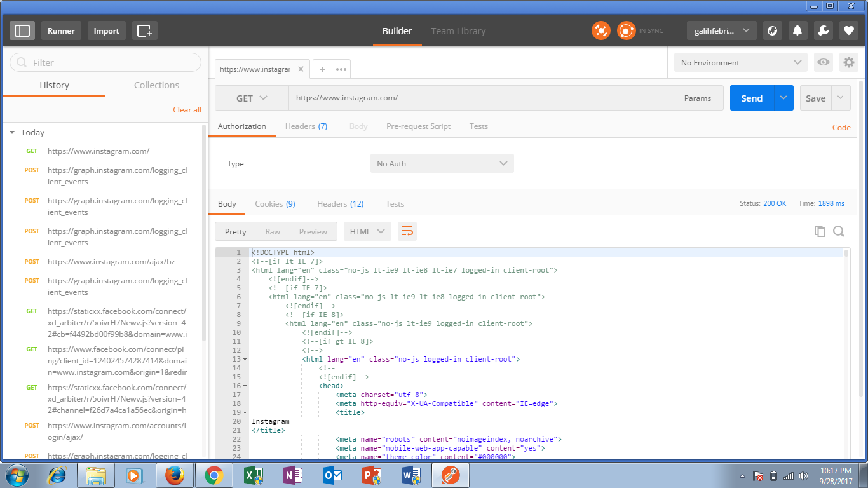Click the interceptor satellite icon
The width and height of the screenshot is (868, 488).
click(601, 30)
